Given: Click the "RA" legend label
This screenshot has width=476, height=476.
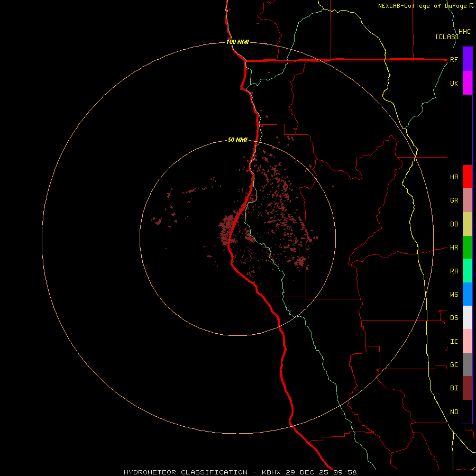Looking at the screenshot, I should pos(454,271).
